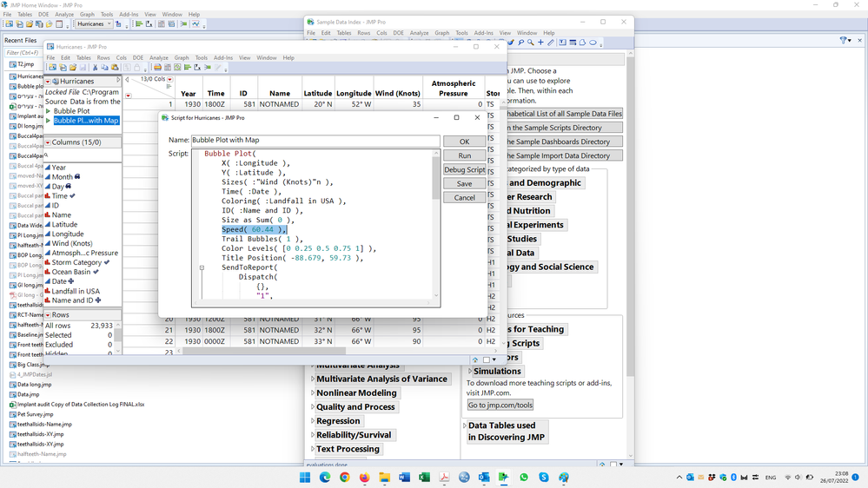
Task: Click the Distribution icon in Hurricanes toolbar
Action: [188, 68]
